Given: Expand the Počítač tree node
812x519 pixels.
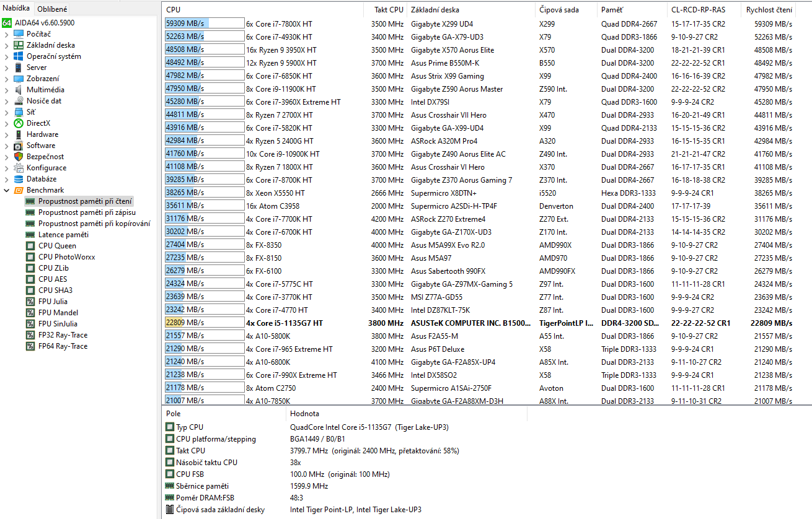Looking at the screenshot, I should point(7,33).
